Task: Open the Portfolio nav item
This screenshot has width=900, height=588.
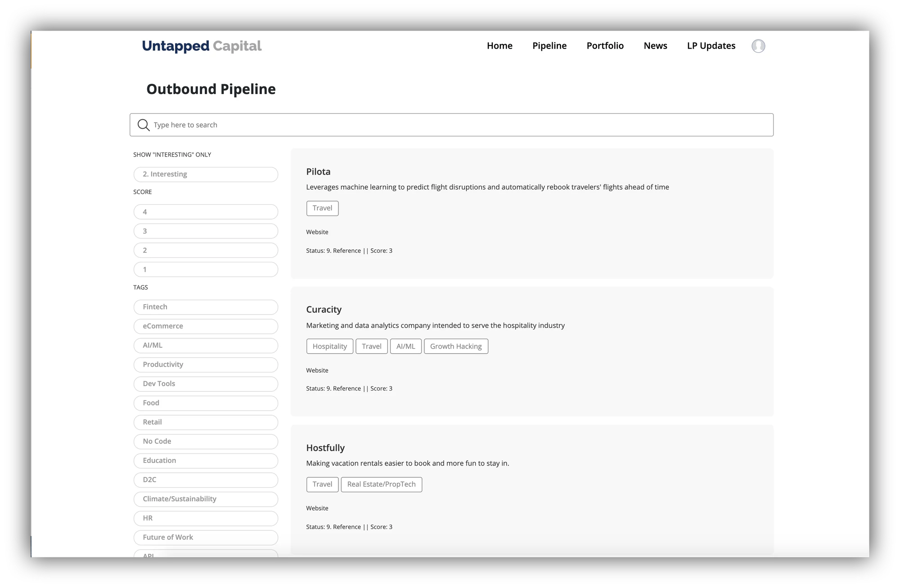Action: (605, 46)
